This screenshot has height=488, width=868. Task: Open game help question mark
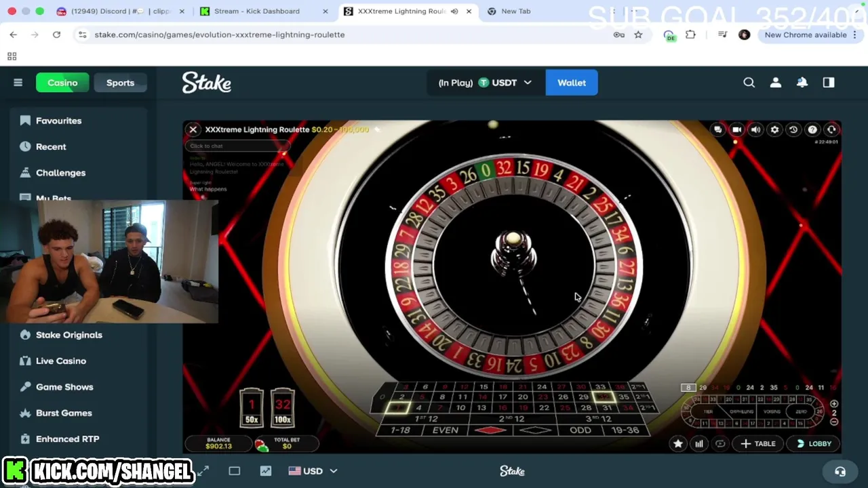pos(812,129)
